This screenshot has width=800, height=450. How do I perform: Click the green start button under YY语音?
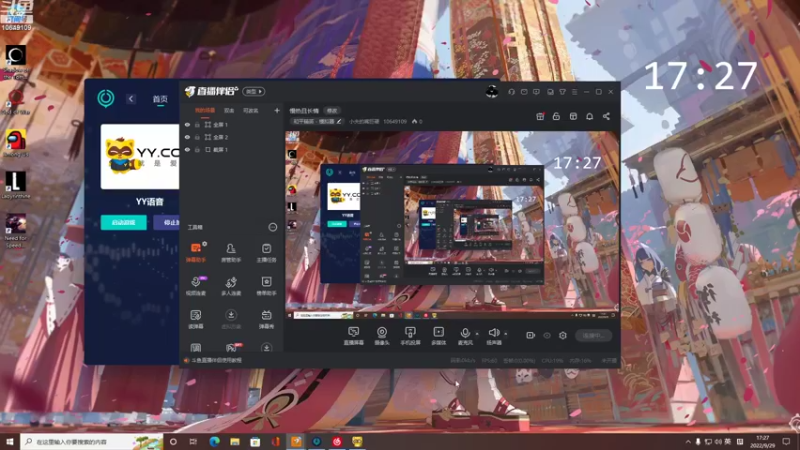(123, 222)
